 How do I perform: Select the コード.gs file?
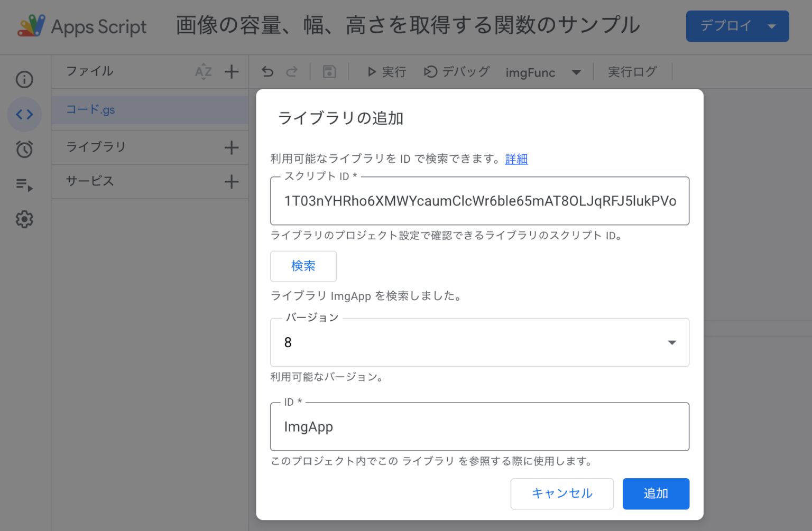coord(90,110)
